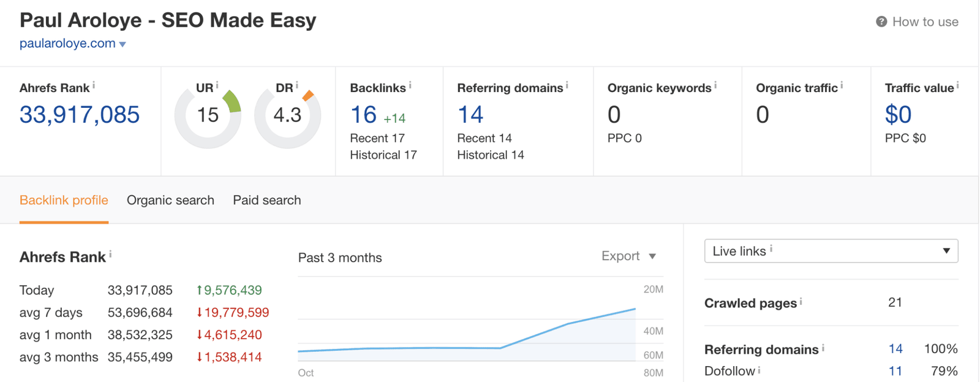Image resolution: width=980 pixels, height=382 pixels.
Task: Click avg 7 days value 53,696,684
Action: pos(140,313)
